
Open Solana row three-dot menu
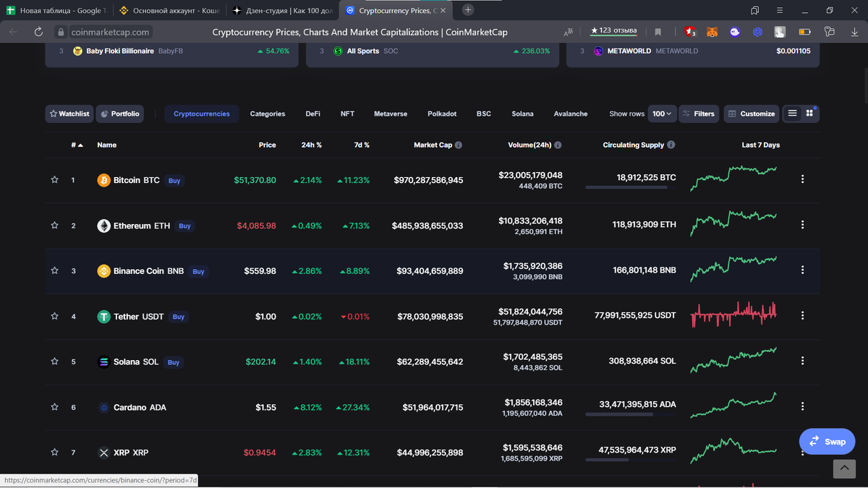(x=802, y=361)
